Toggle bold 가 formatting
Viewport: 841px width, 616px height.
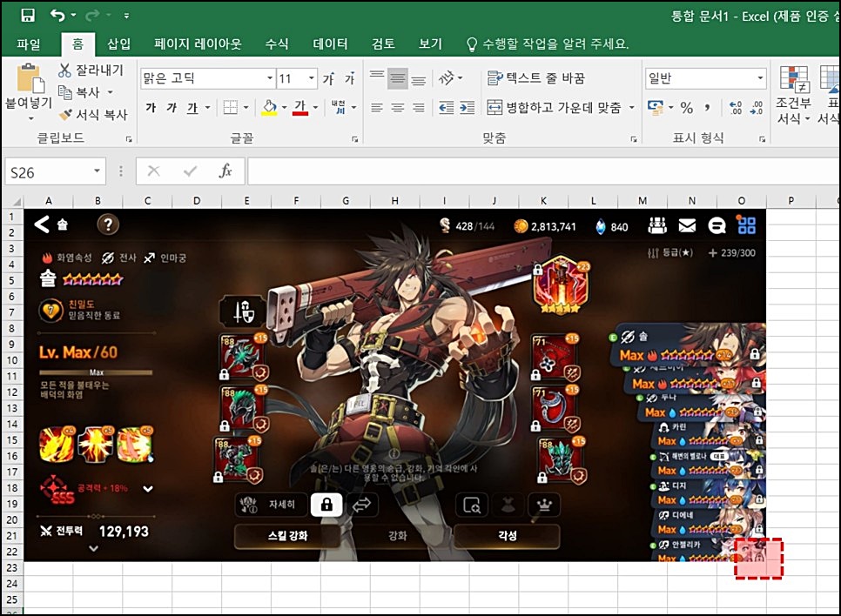pyautogui.click(x=151, y=108)
